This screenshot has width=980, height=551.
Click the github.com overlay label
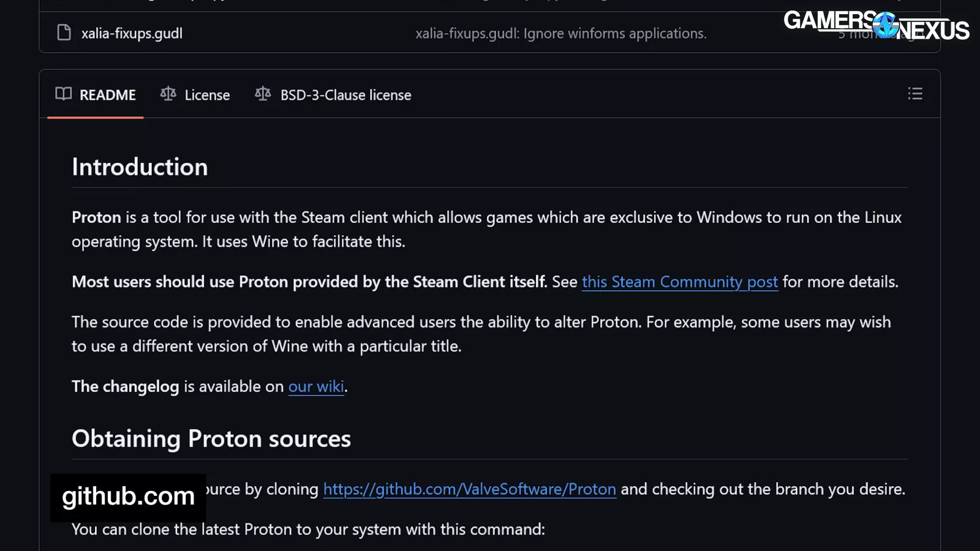128,496
